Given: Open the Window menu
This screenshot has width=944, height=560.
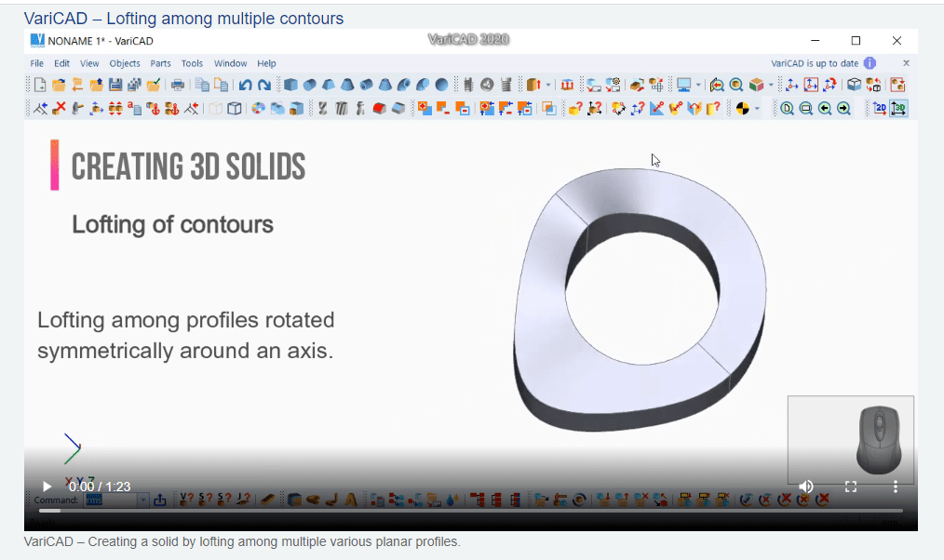Looking at the screenshot, I should click(x=231, y=63).
